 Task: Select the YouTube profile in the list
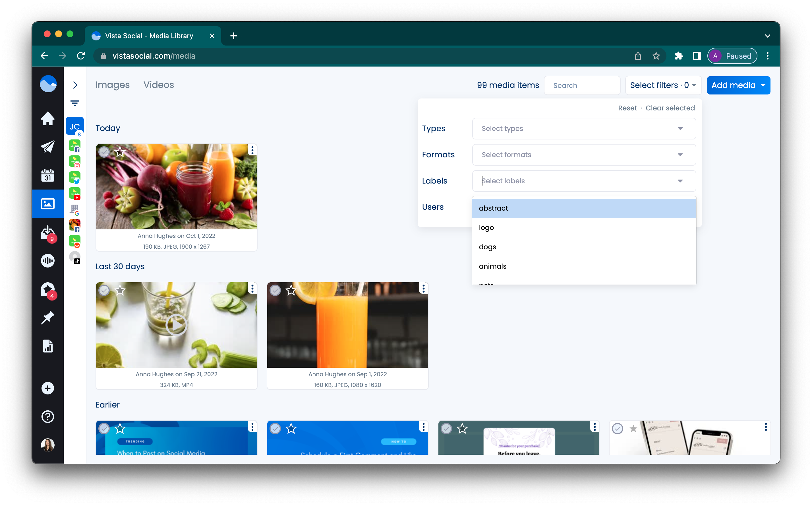pyautogui.click(x=75, y=194)
